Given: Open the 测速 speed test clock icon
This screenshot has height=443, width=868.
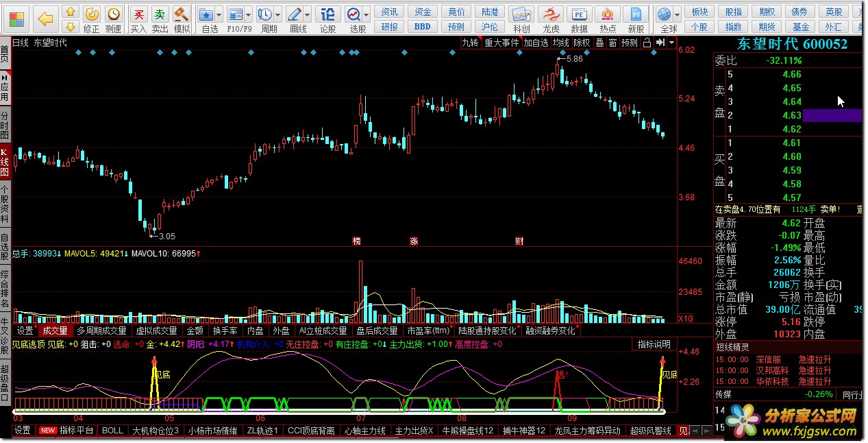Looking at the screenshot, I should click(x=113, y=14).
